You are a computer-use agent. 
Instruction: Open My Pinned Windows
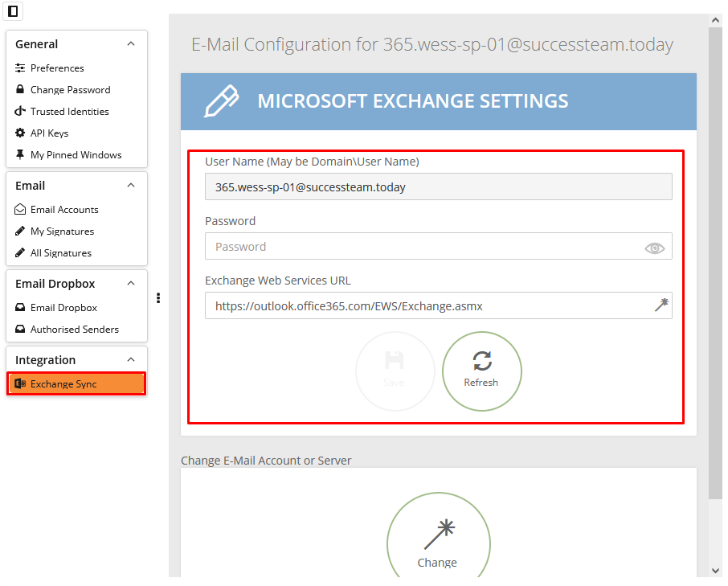(76, 155)
